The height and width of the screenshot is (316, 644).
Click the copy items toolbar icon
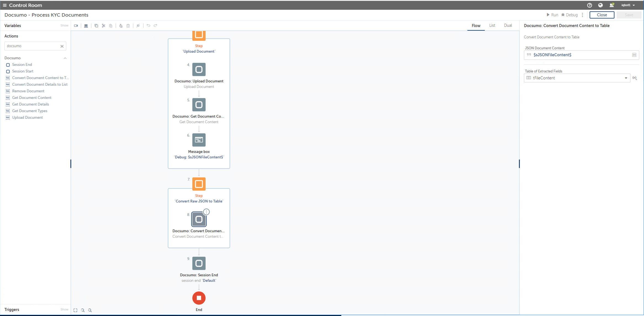click(x=96, y=26)
